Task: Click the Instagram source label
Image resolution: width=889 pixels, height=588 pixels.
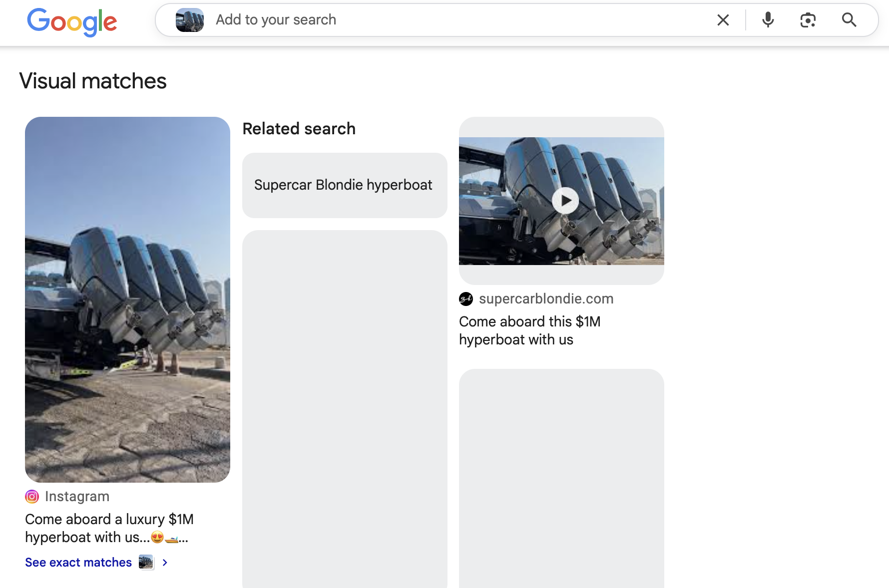Action: click(77, 497)
